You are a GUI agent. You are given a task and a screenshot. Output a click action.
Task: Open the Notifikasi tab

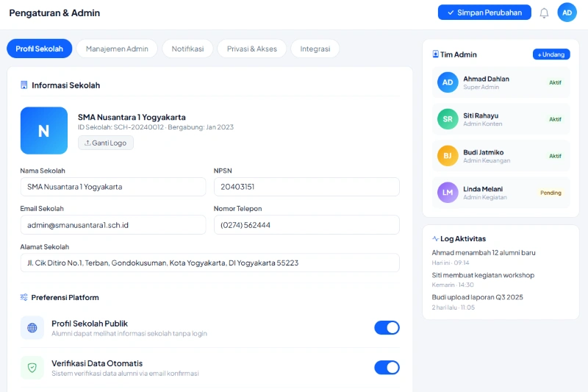click(187, 49)
